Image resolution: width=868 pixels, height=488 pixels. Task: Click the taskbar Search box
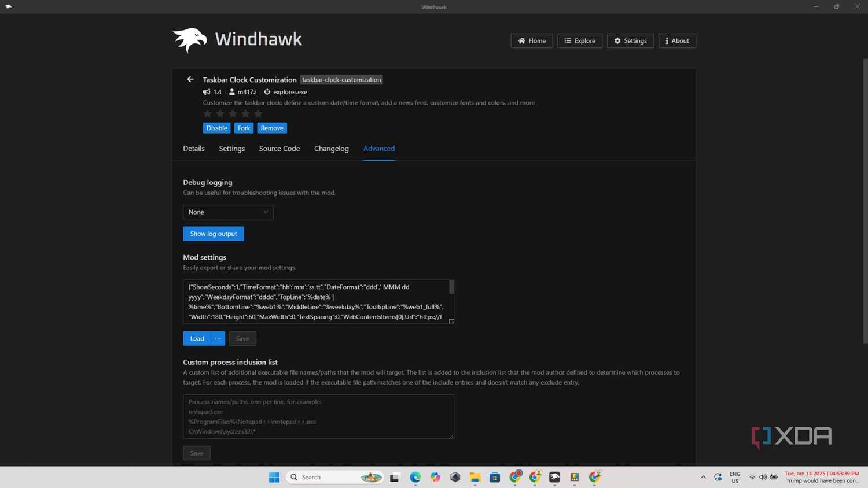pos(335,477)
